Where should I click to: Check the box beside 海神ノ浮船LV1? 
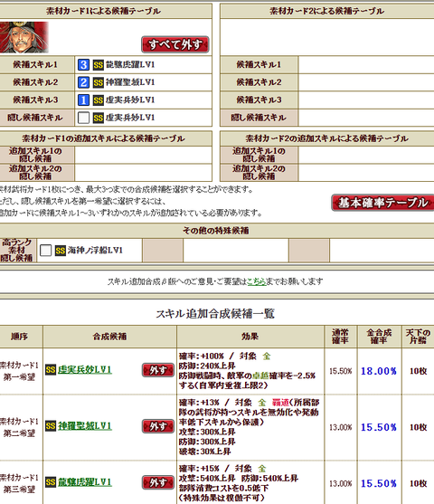45,250
